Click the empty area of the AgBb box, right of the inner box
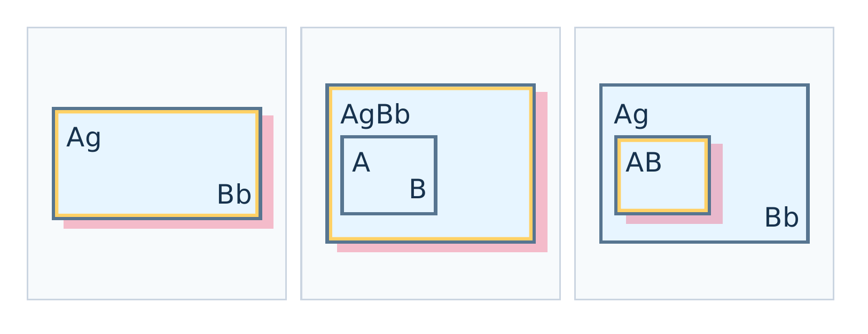868x334 pixels. pyautogui.click(x=483, y=176)
